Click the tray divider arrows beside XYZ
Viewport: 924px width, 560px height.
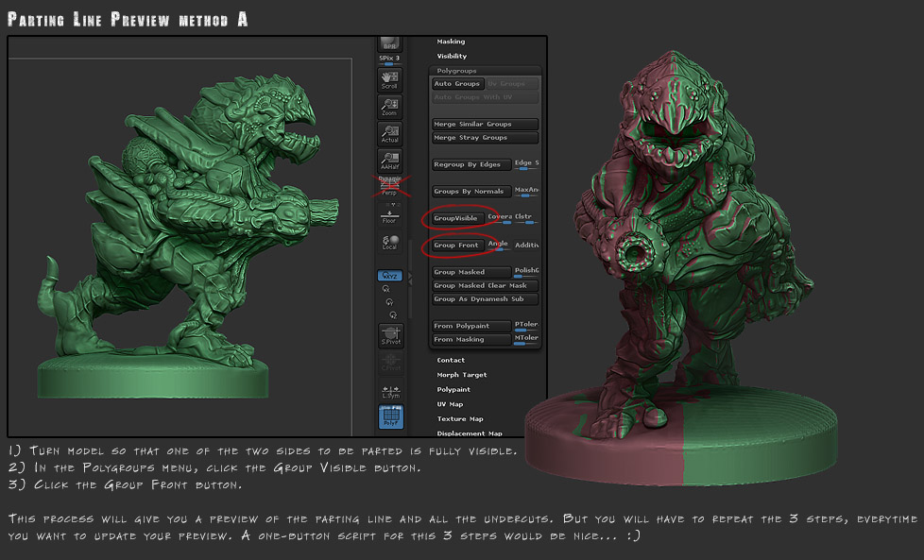(410, 277)
